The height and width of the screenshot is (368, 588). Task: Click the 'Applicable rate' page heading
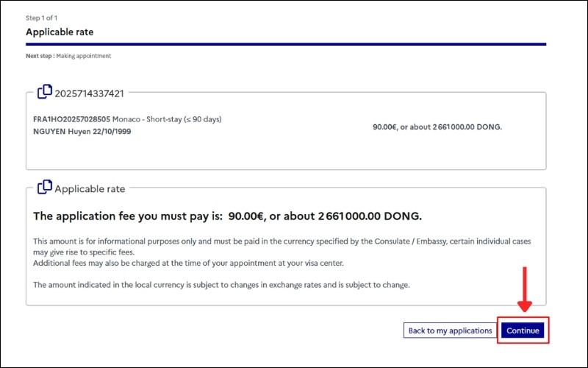pyautogui.click(x=60, y=32)
